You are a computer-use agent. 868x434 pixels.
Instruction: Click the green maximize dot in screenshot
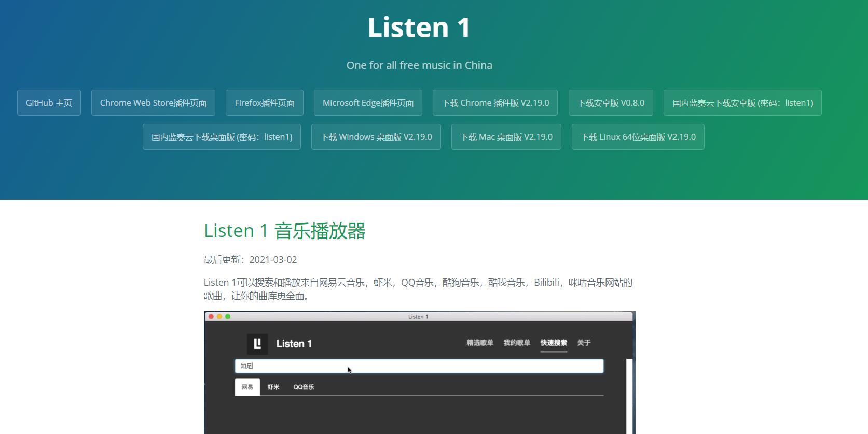(x=228, y=317)
